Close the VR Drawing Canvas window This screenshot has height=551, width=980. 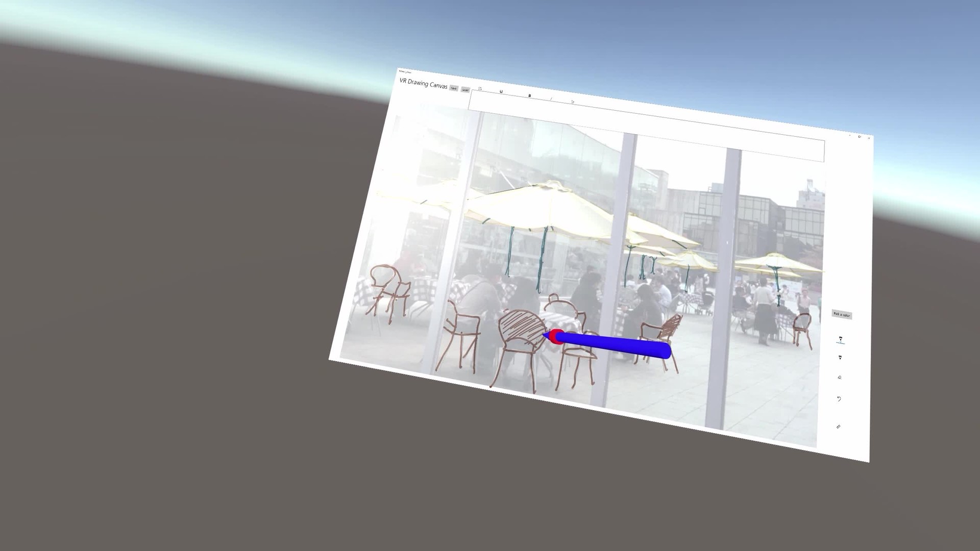pos(869,138)
